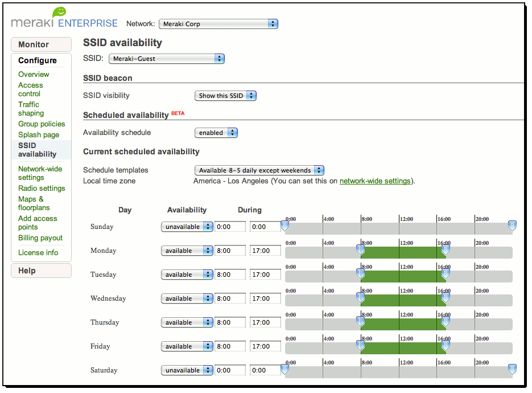Open Maps & floorplans page

click(x=34, y=203)
